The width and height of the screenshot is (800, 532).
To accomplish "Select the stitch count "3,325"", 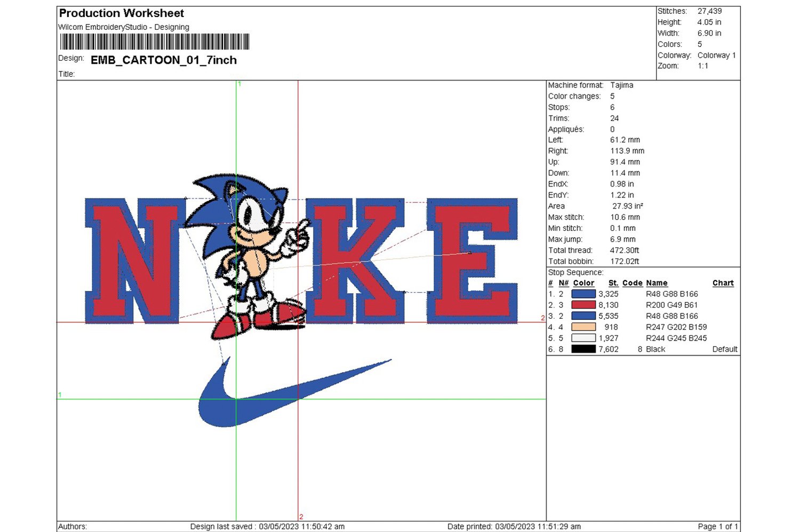I will click(x=609, y=294).
